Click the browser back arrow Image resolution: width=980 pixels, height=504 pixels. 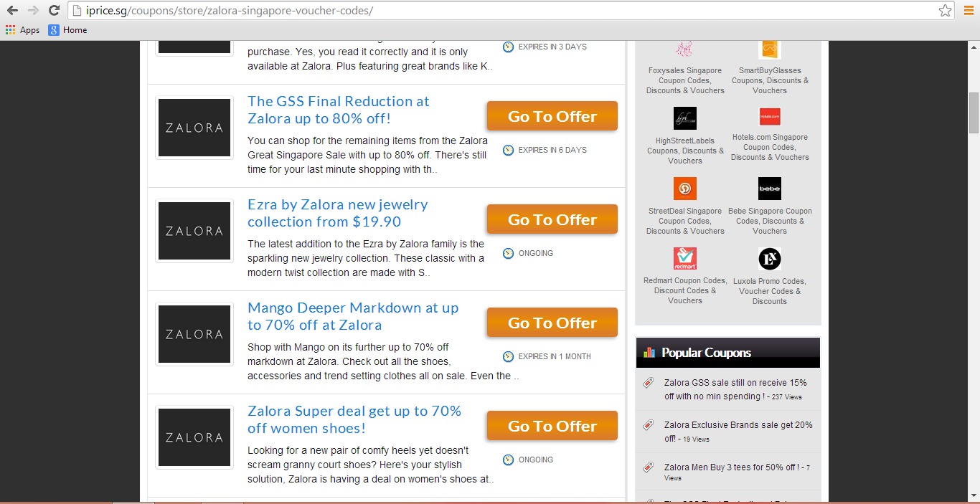click(x=12, y=10)
